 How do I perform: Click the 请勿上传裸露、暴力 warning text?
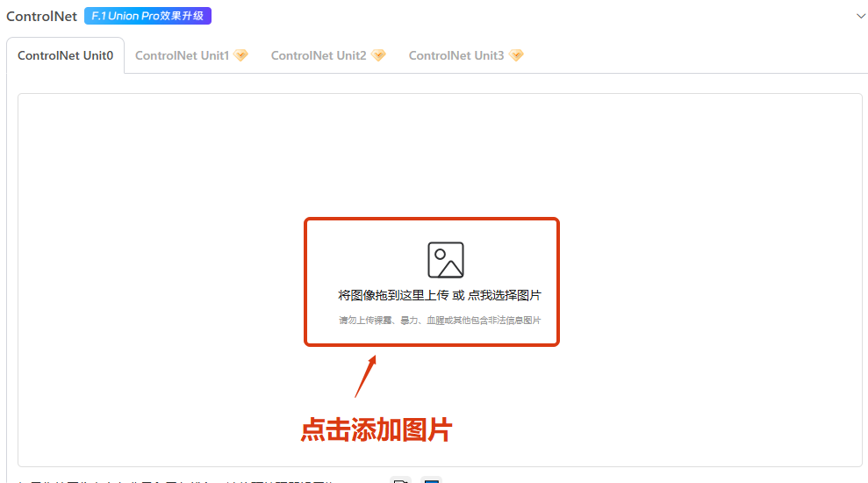pos(440,321)
